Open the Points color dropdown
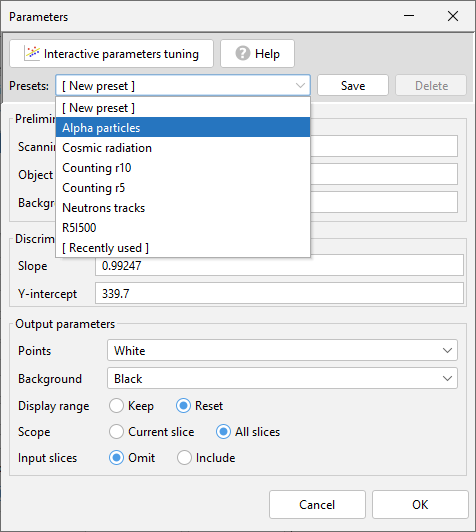This screenshot has width=476, height=532. pyautogui.click(x=282, y=350)
